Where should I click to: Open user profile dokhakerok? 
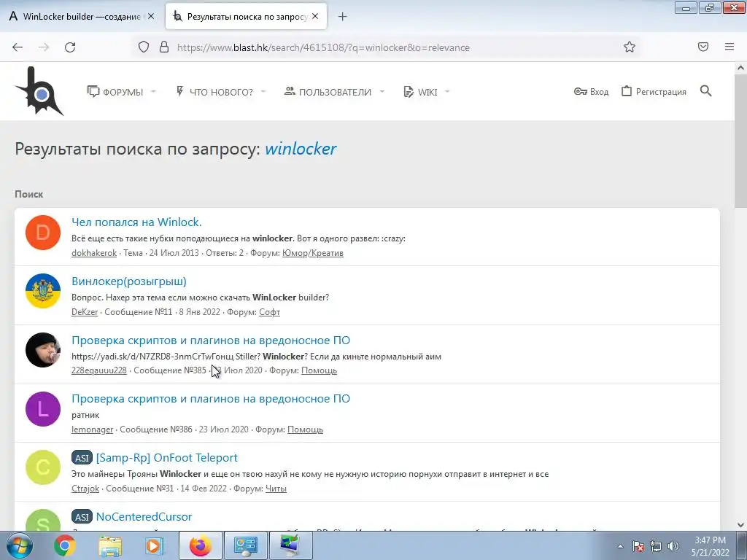click(94, 253)
